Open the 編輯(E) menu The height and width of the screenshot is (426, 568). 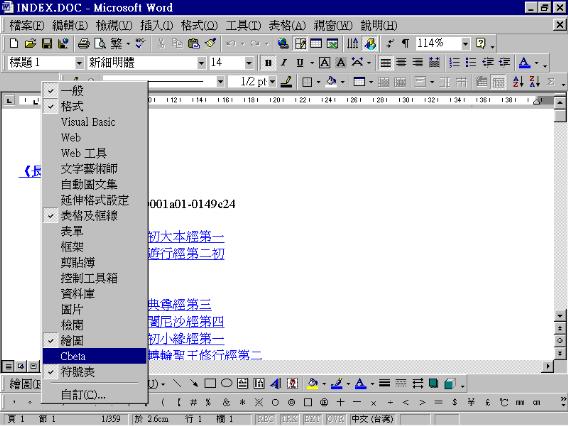click(70, 25)
